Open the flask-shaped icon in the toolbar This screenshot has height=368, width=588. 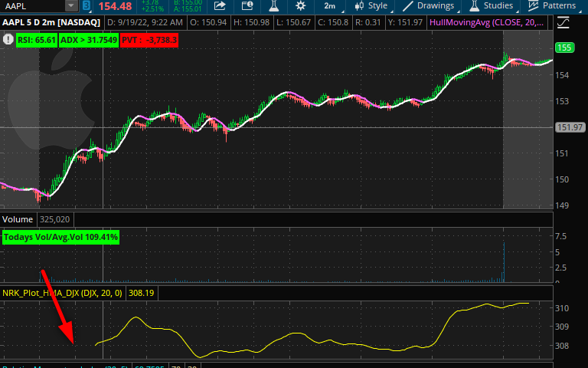click(270, 6)
